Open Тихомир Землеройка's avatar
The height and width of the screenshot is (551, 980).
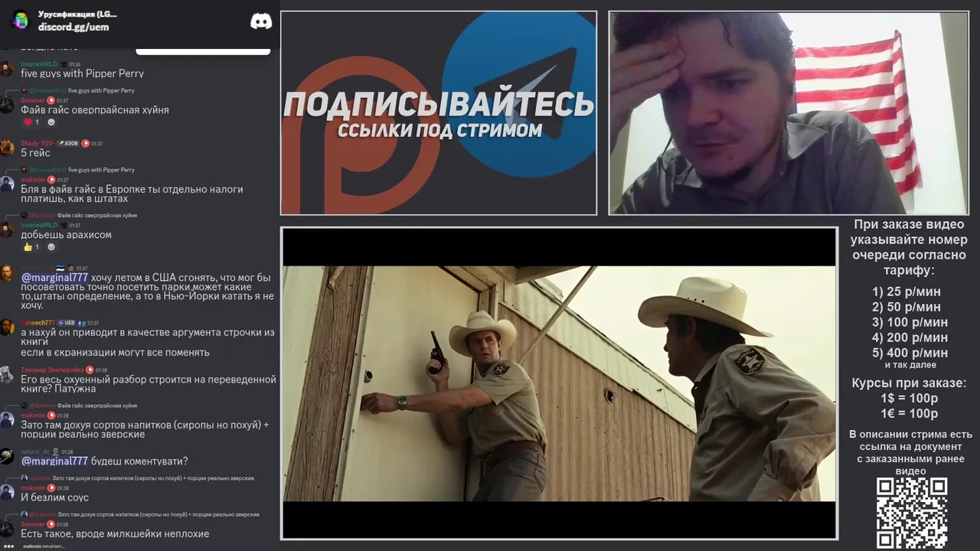click(6, 375)
